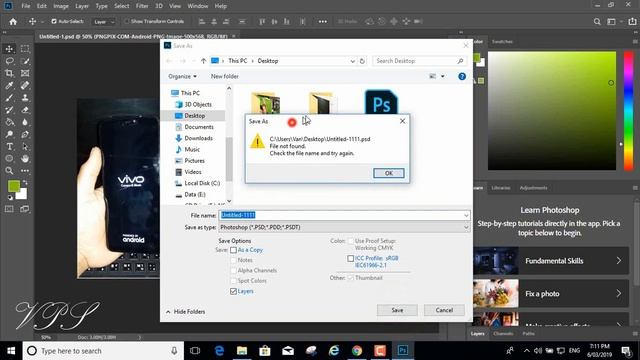The width and height of the screenshot is (640, 360).
Task: Open the Image menu
Action: click(x=61, y=6)
